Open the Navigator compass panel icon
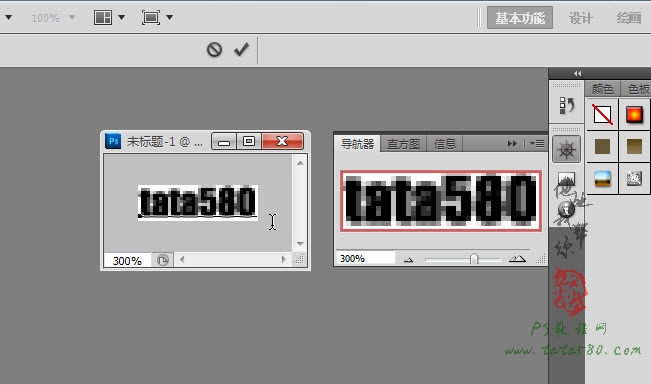This screenshot has height=384, width=651. coord(566,149)
